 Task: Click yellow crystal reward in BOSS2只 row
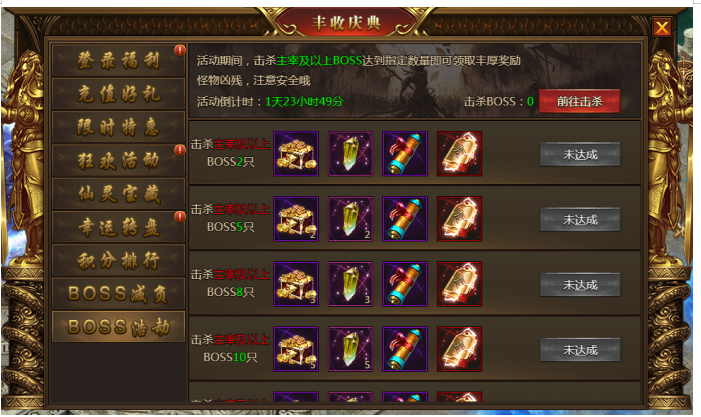coord(350,154)
